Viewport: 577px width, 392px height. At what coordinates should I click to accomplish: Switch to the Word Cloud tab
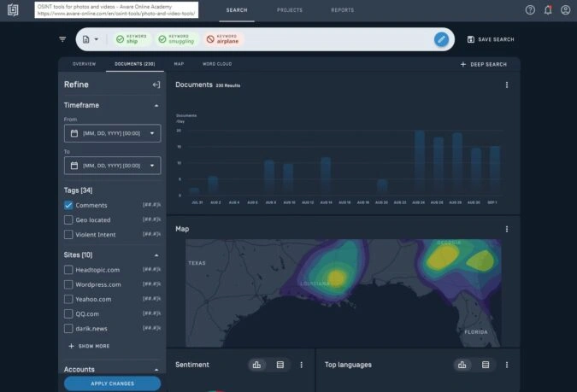[x=216, y=64]
